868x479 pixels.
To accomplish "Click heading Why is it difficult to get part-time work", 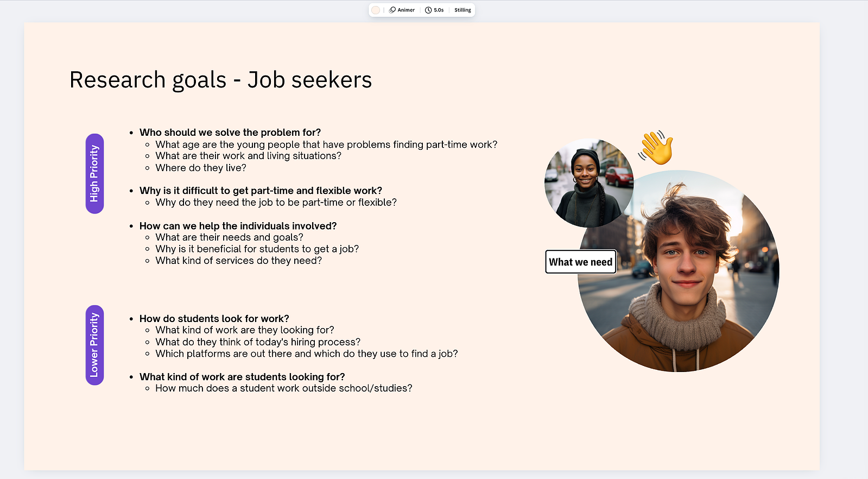I will click(261, 191).
